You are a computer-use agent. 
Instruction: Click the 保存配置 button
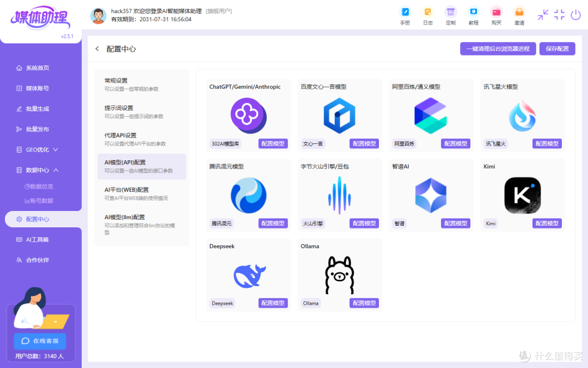(558, 49)
